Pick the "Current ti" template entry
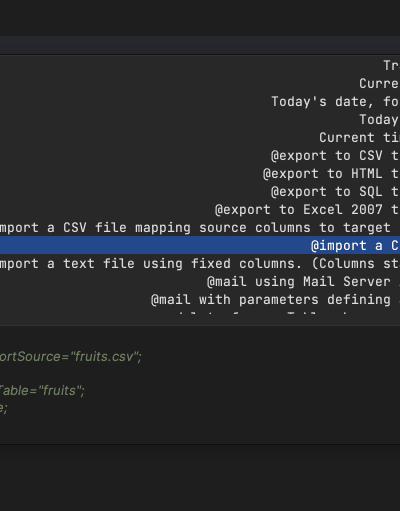Viewport: 400px width, 511px height. (200, 137)
